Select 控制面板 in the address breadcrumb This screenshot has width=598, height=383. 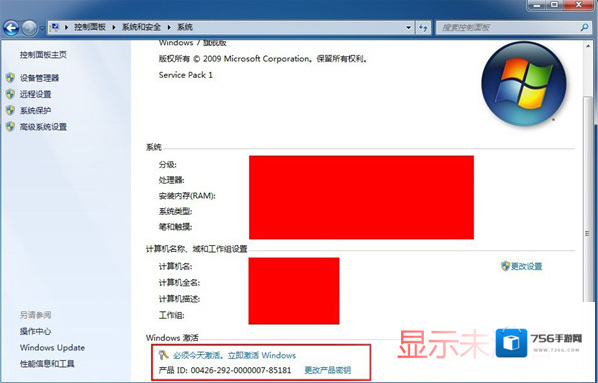point(90,27)
